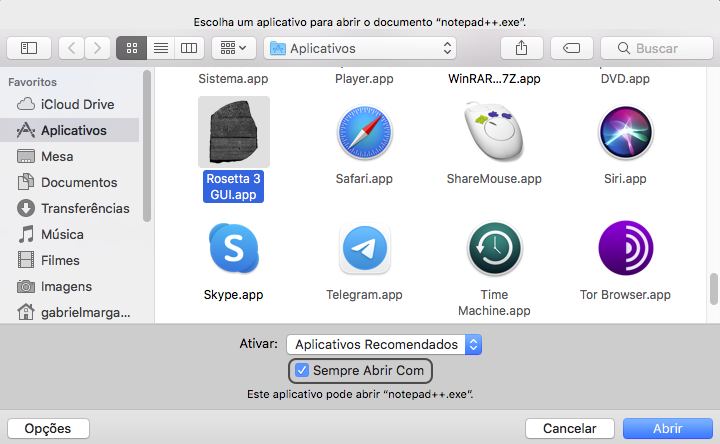Select the ShareMouse app icon

pos(494,131)
